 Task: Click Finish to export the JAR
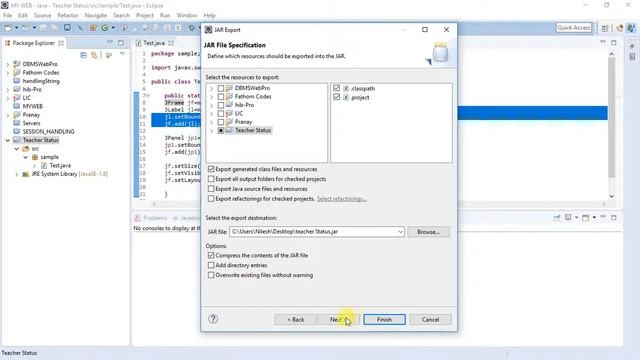point(384,320)
